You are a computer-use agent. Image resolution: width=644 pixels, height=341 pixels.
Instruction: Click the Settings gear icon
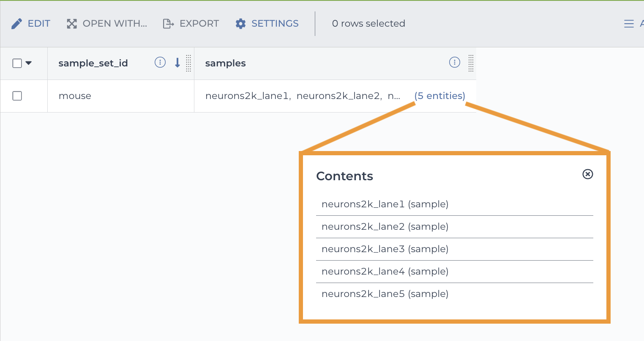tap(240, 24)
